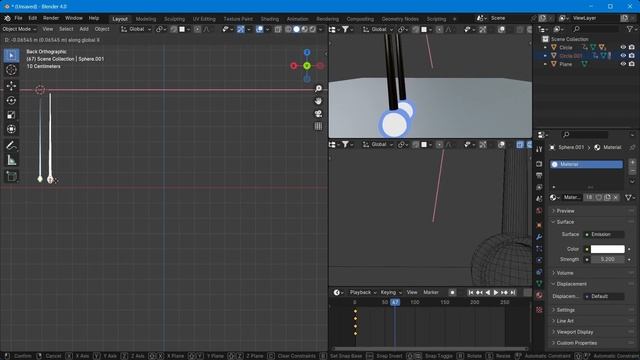Activate the Transform tool
The width and height of the screenshot is (640, 360).
coord(11,129)
